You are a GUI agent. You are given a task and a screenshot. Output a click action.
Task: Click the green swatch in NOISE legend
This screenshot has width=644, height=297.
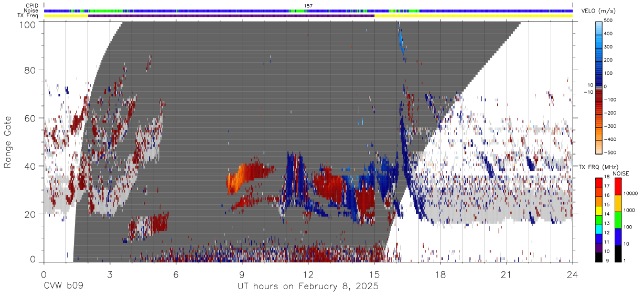618,220
